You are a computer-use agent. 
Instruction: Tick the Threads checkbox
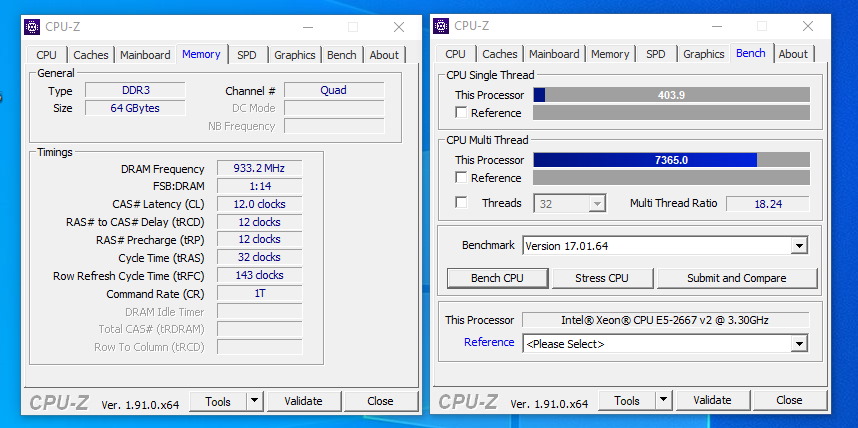coord(461,203)
